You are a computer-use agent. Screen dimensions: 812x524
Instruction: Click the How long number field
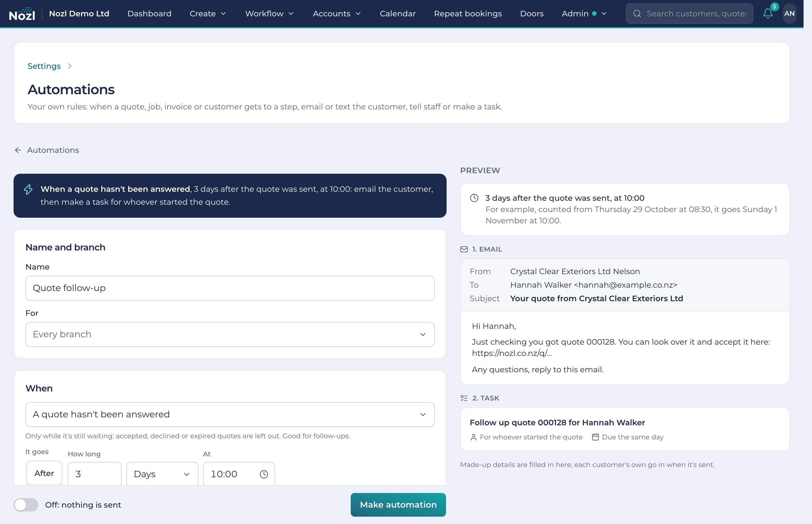tap(94, 474)
